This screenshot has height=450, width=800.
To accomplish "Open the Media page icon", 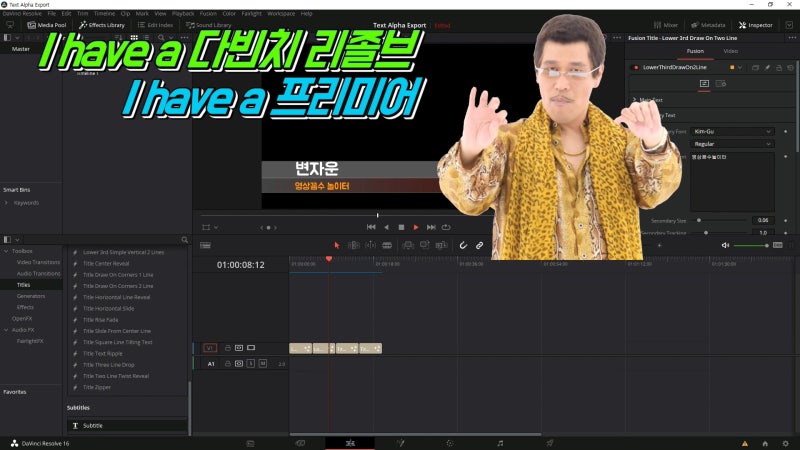I will 250,443.
